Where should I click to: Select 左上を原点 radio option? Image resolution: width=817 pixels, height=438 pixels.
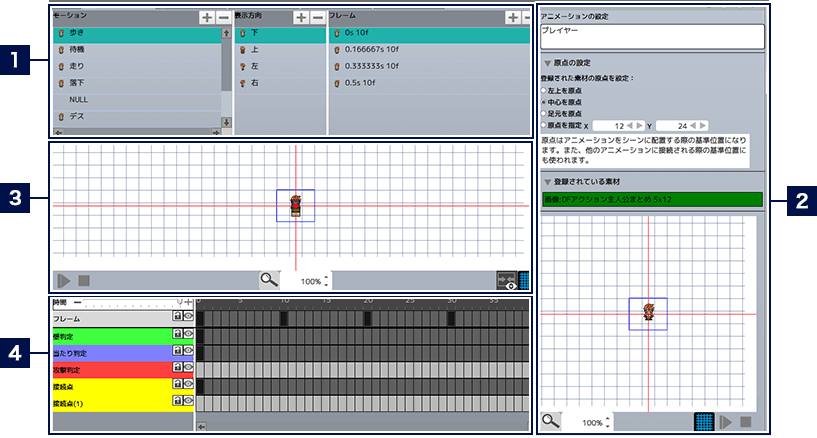pyautogui.click(x=543, y=90)
